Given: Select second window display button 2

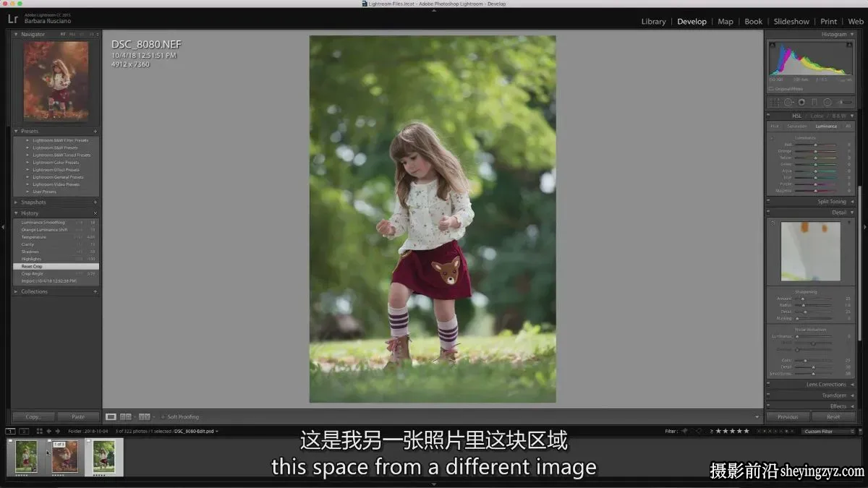Looking at the screenshot, I should tap(24, 431).
